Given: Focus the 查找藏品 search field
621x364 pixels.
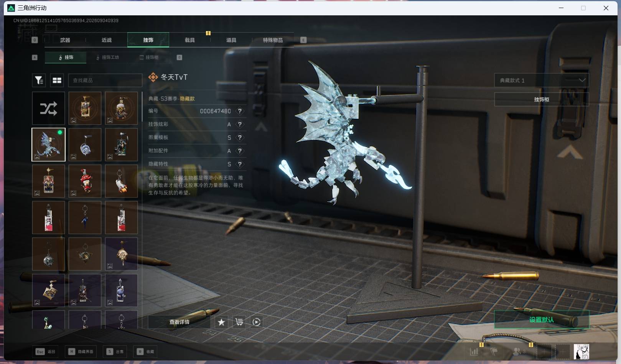Looking at the screenshot, I should coord(105,80).
